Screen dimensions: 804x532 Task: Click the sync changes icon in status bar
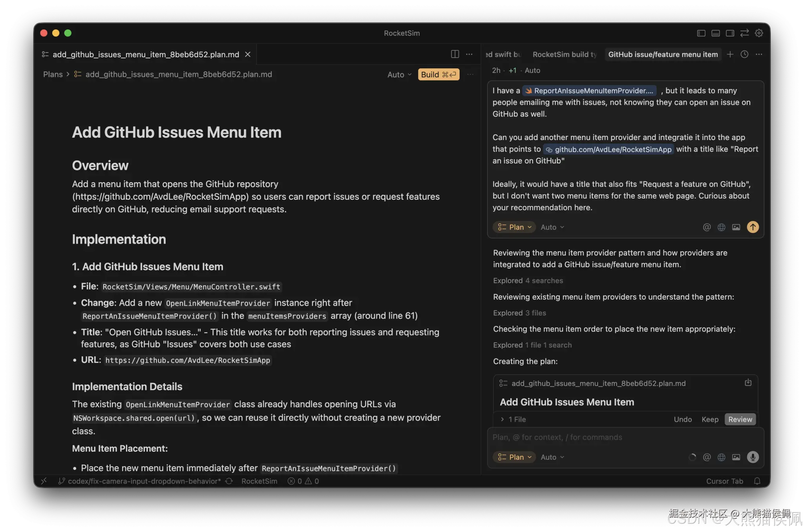(x=229, y=481)
